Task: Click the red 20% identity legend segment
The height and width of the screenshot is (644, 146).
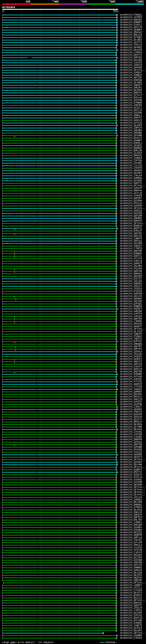Action: pos(16,4)
